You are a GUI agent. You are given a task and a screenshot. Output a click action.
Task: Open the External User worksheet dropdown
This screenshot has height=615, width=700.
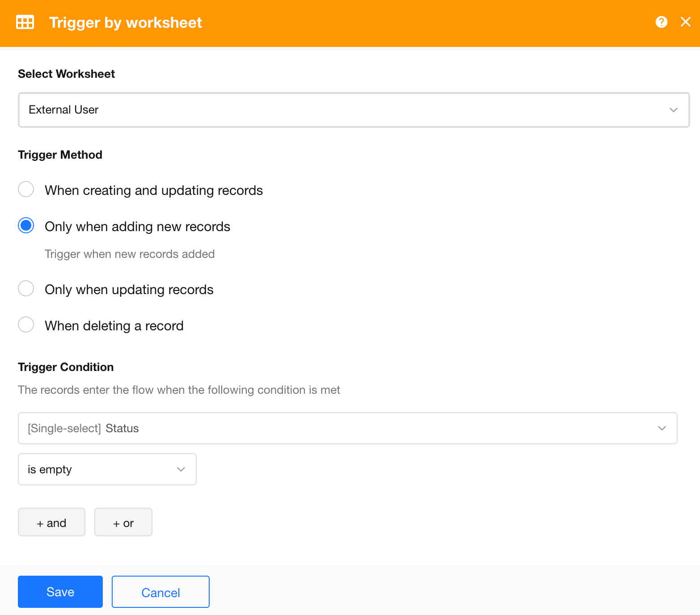coord(354,110)
